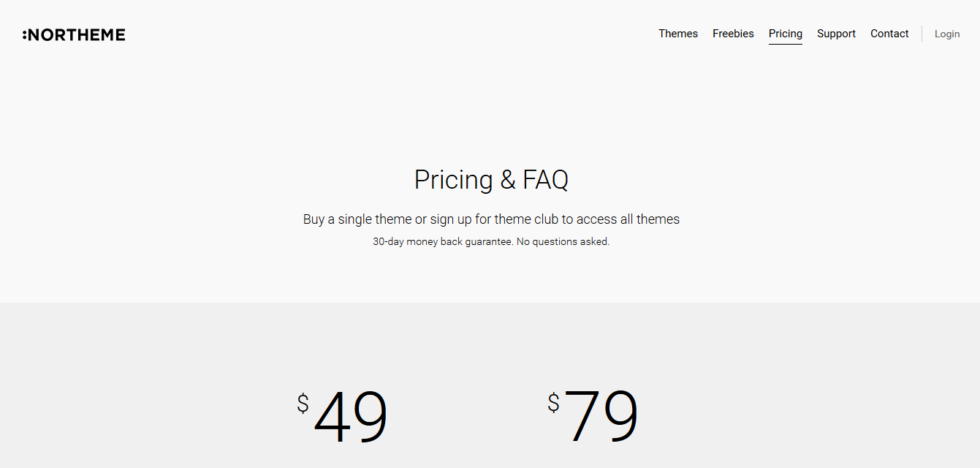This screenshot has height=468, width=980.
Task: Click the 'Buy a single theme' subtitle
Action: pyautogui.click(x=491, y=219)
